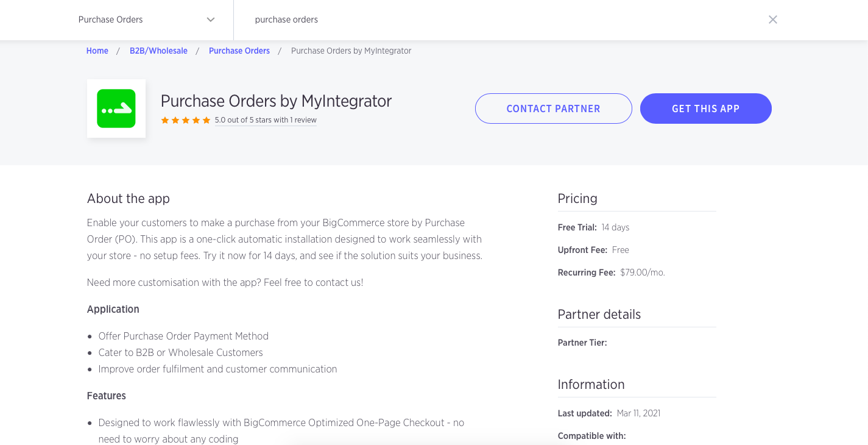Click the Get This App button
Image resolution: width=868 pixels, height=445 pixels.
point(705,109)
